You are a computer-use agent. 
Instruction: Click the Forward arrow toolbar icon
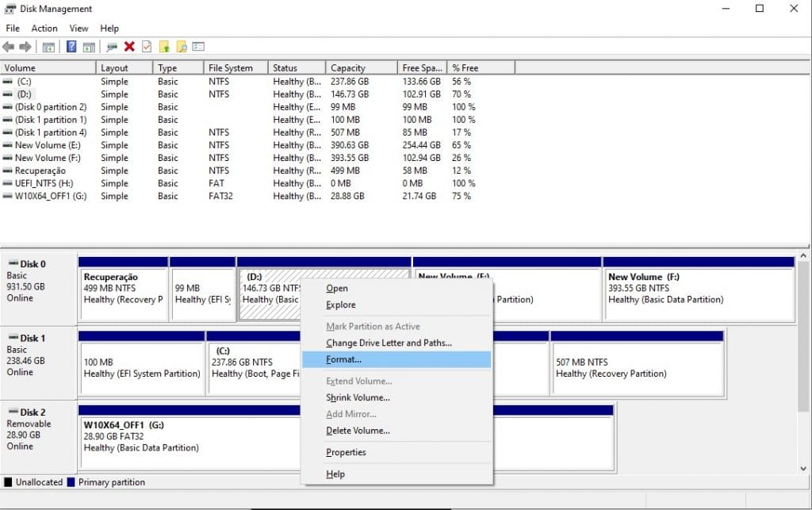(x=25, y=47)
